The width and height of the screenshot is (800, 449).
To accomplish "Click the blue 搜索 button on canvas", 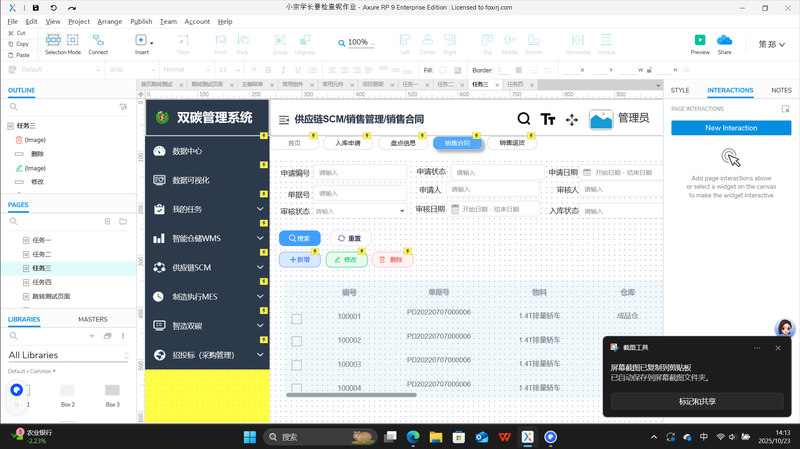I will (x=299, y=239).
